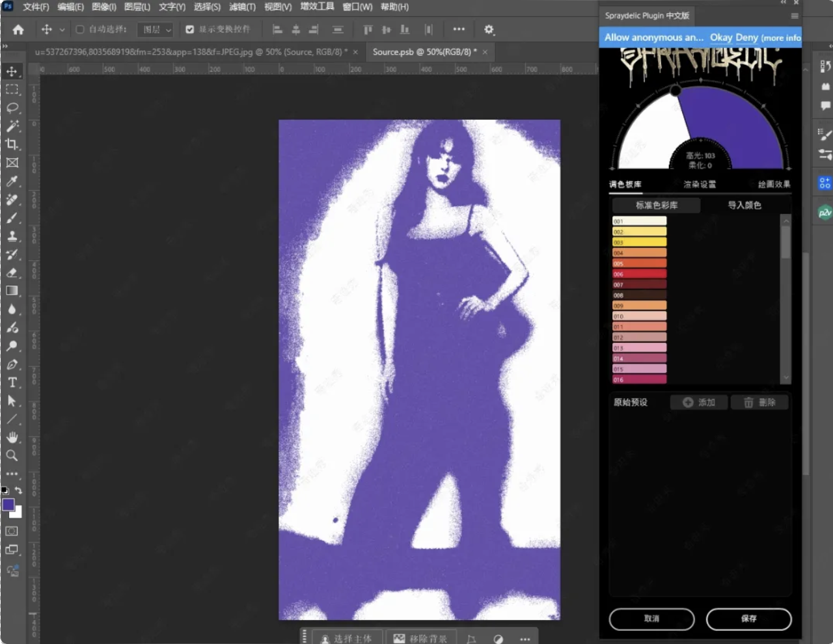Select the Line tool
The width and height of the screenshot is (833, 644).
(x=12, y=419)
